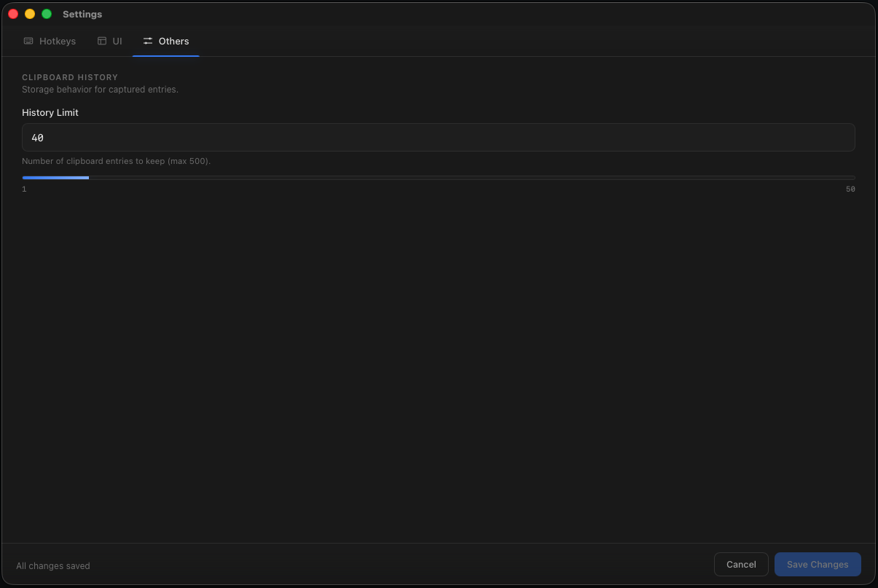The height and width of the screenshot is (588, 878).
Task: Minimize Settings window using yellow button
Action: coord(30,14)
